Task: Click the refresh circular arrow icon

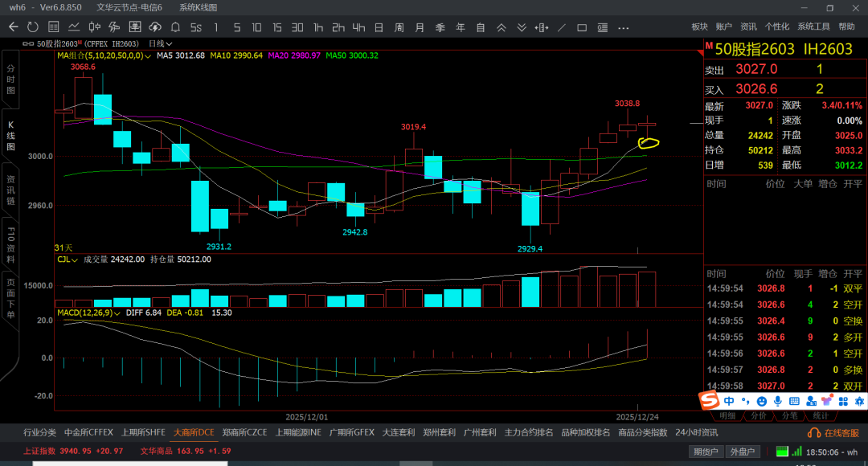Action: click(x=33, y=27)
